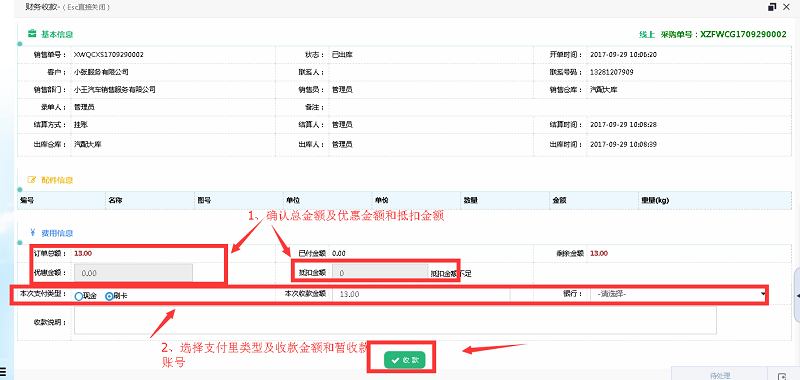Click the yen icon beside 费用信息
Image resolution: width=800 pixels, height=380 pixels.
pyautogui.click(x=32, y=233)
